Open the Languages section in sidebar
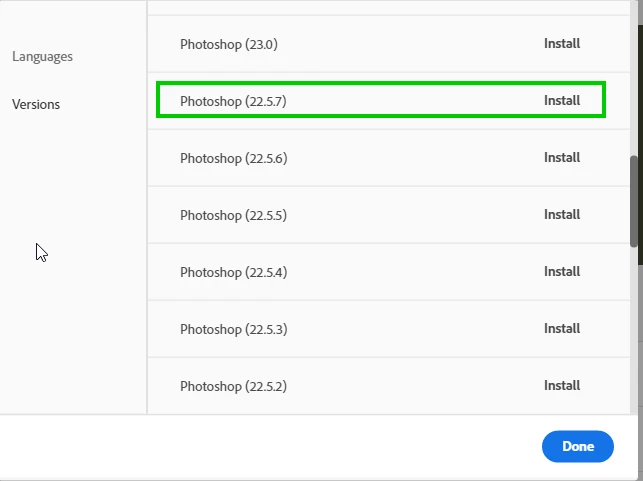This screenshot has height=481, width=643. coord(42,57)
